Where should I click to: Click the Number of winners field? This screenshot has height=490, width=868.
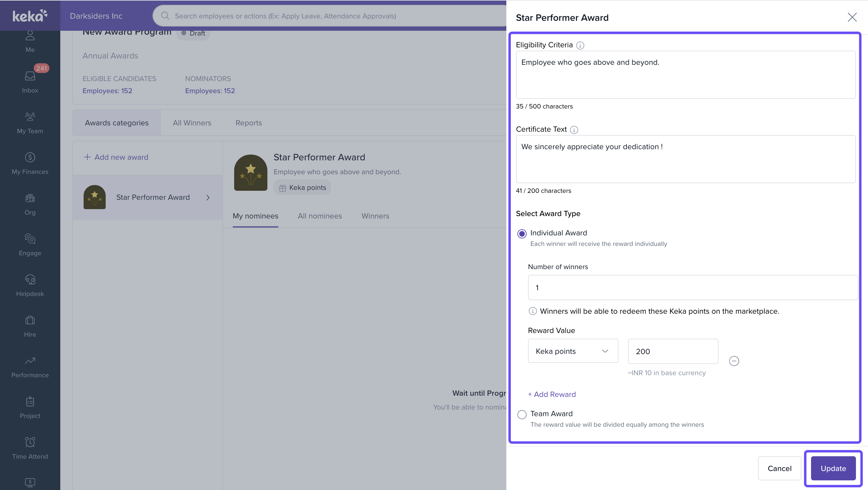[693, 287]
